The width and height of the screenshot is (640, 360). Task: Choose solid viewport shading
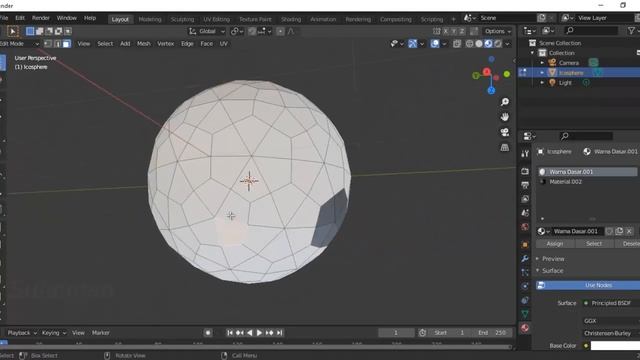(x=479, y=44)
